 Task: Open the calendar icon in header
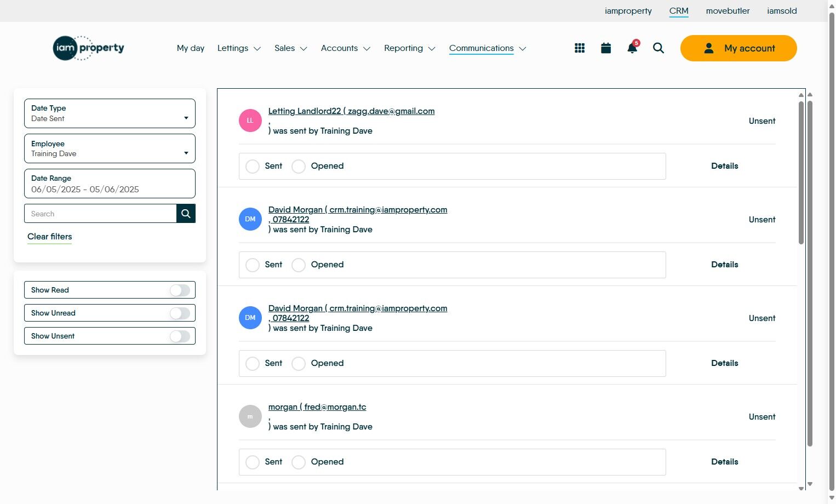tap(606, 48)
